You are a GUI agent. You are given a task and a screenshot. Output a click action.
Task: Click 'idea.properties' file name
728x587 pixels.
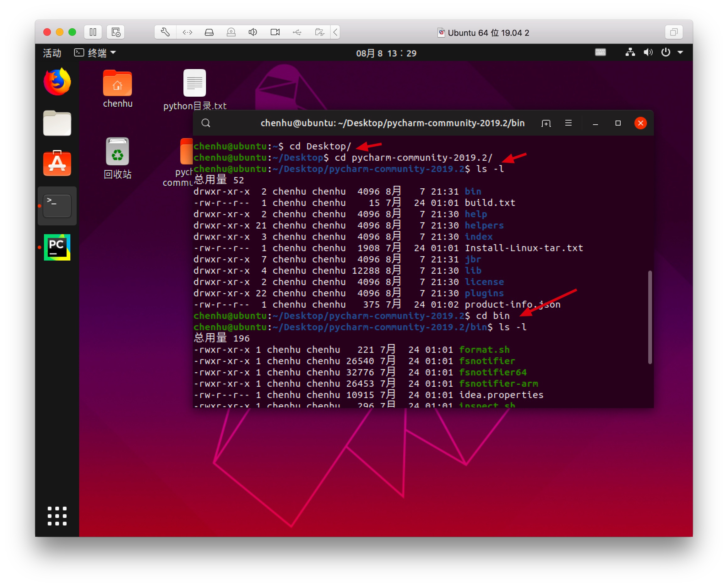(501, 395)
